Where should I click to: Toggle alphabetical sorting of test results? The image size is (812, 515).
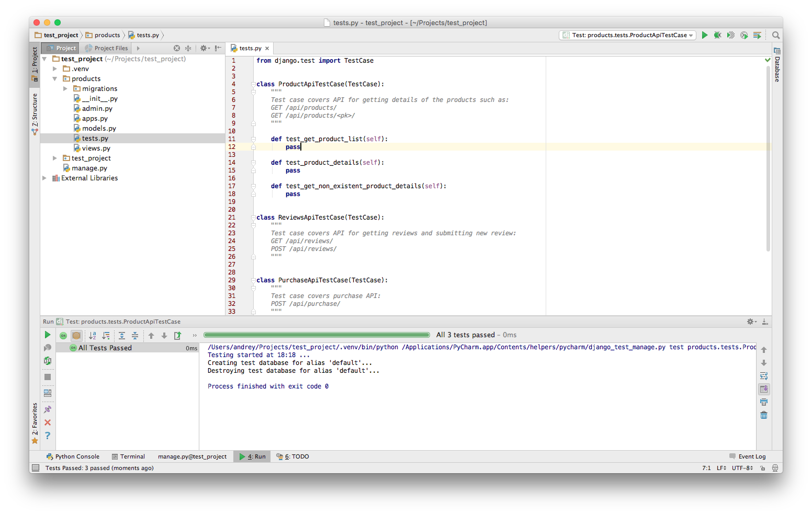click(93, 335)
